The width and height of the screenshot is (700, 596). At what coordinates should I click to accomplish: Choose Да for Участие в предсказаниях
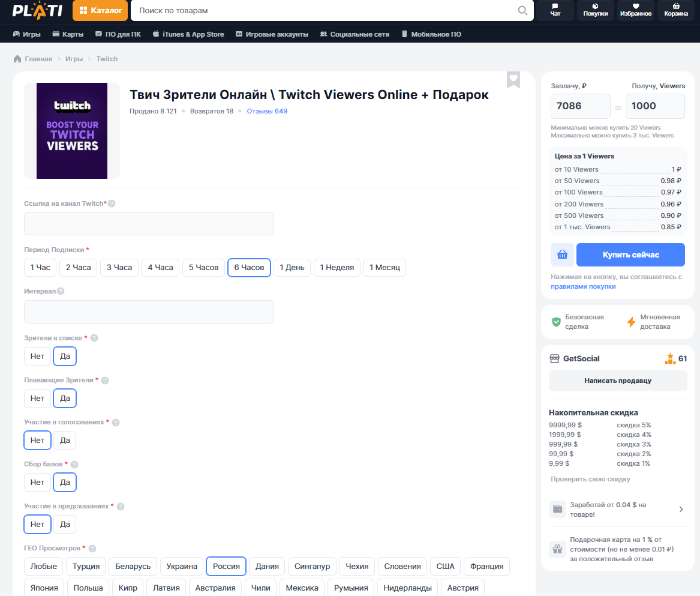(65, 525)
